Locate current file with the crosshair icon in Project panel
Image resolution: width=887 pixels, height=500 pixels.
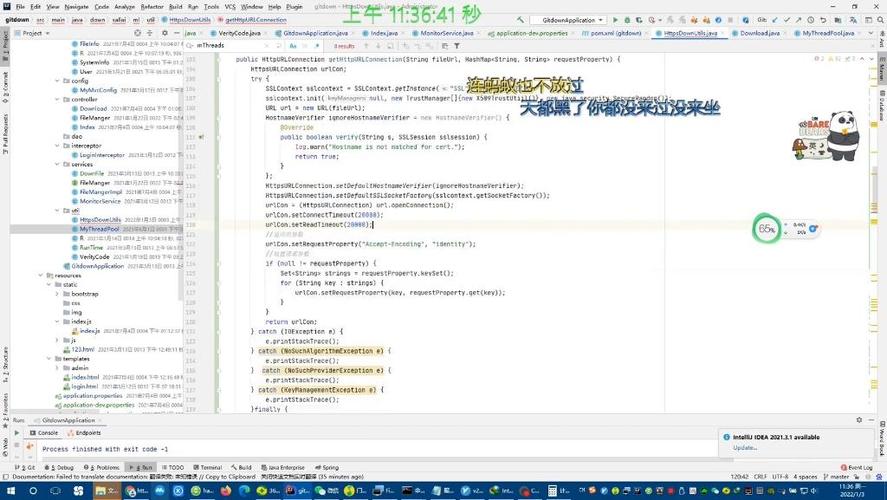click(x=137, y=33)
